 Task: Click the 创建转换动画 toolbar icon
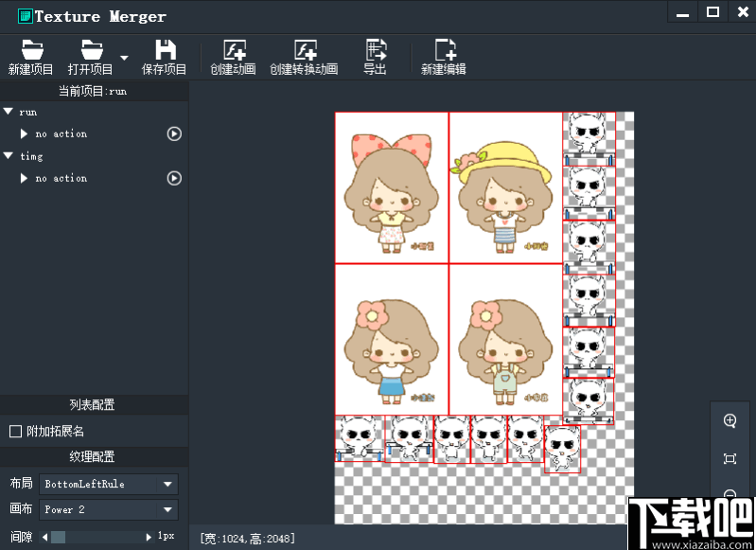pos(306,50)
